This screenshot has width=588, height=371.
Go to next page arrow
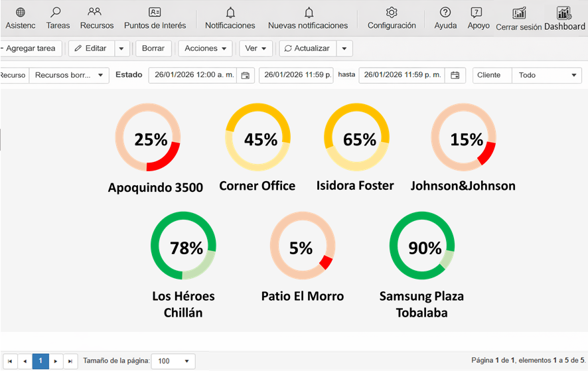(x=56, y=361)
